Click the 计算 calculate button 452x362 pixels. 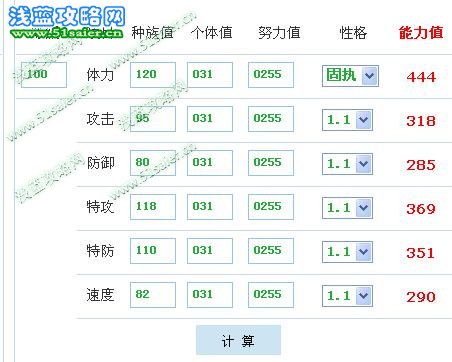(238, 340)
